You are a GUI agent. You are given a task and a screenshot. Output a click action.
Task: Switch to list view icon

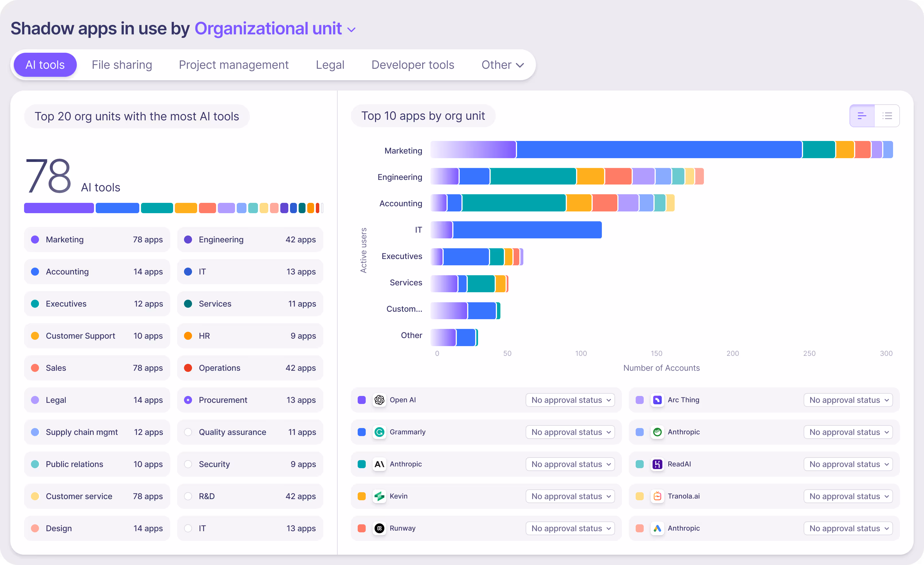tap(887, 116)
